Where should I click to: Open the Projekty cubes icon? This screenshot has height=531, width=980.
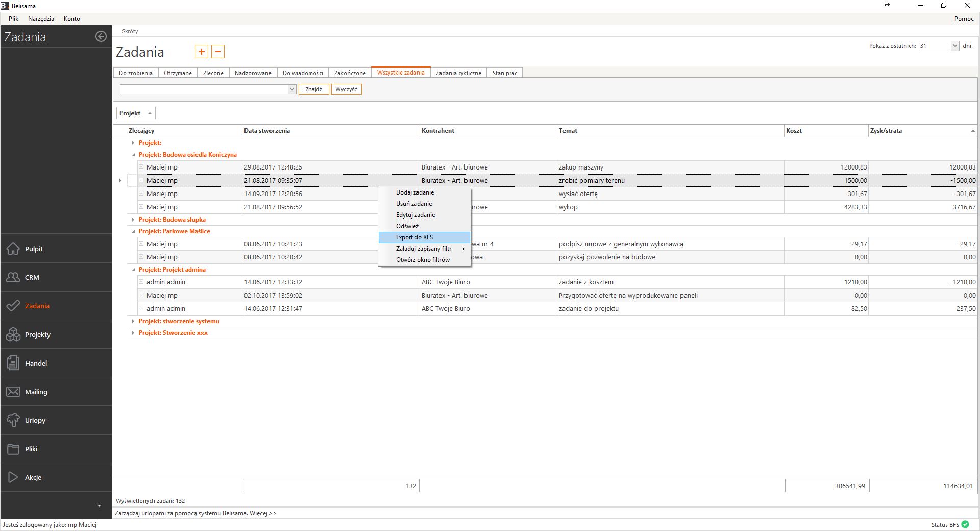13,334
